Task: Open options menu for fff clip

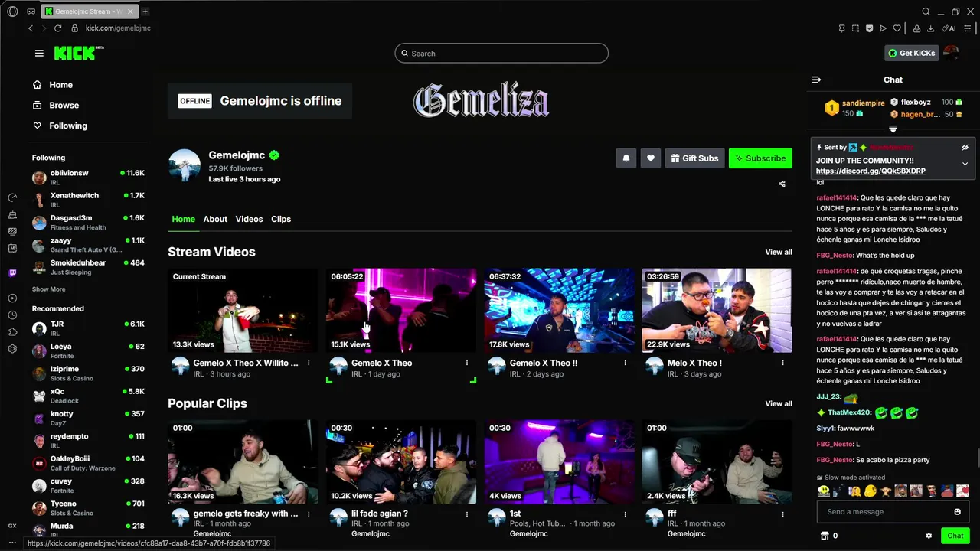Action: pos(783,514)
